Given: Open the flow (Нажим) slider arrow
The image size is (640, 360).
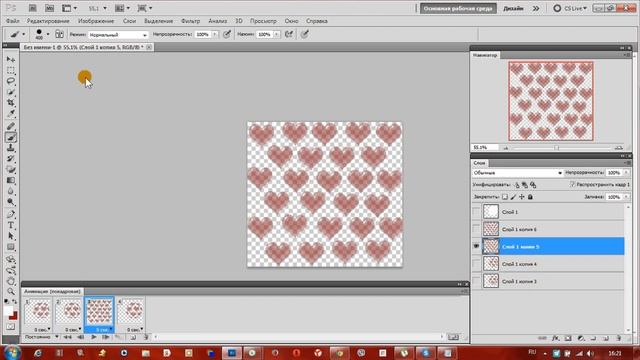Looking at the screenshot, I should tap(276, 34).
